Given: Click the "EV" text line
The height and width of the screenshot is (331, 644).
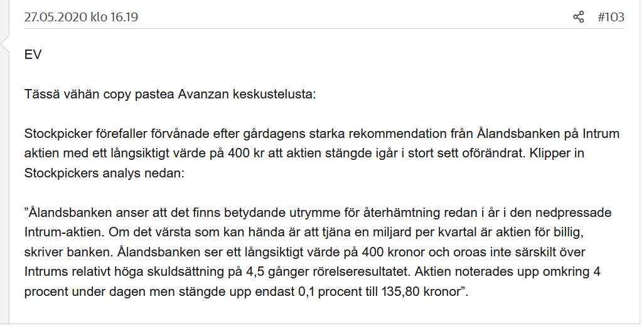Looking at the screenshot, I should pos(33,55).
